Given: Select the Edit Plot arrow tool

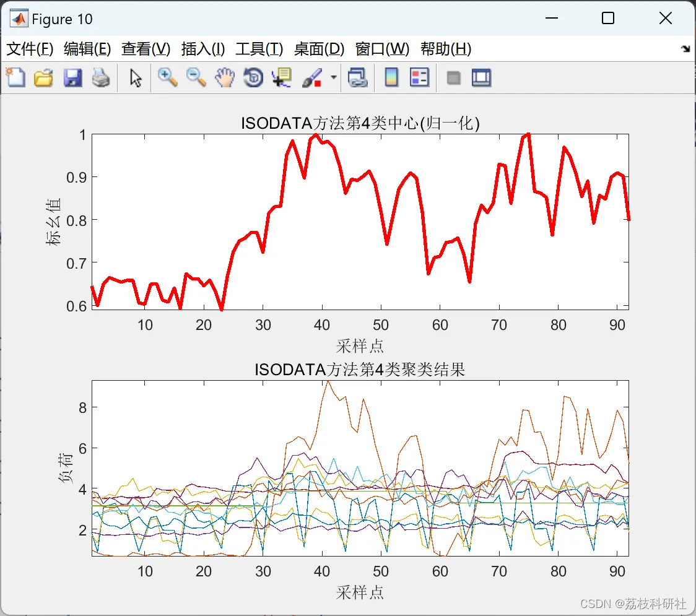Looking at the screenshot, I should 136,78.
